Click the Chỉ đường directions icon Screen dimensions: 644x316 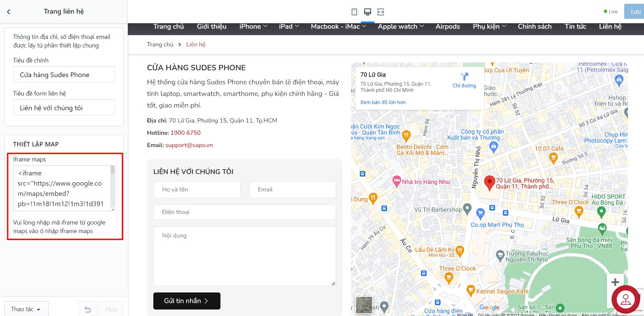coord(464,76)
